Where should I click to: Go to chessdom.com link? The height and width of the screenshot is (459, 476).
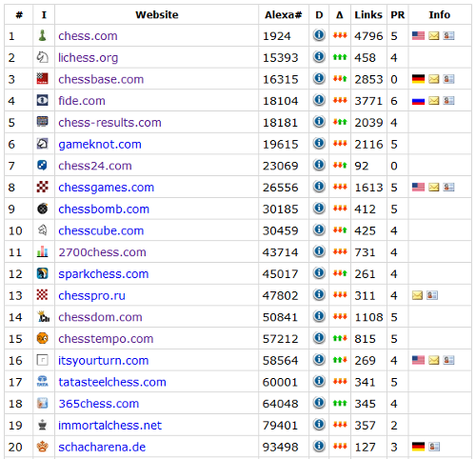click(x=100, y=317)
